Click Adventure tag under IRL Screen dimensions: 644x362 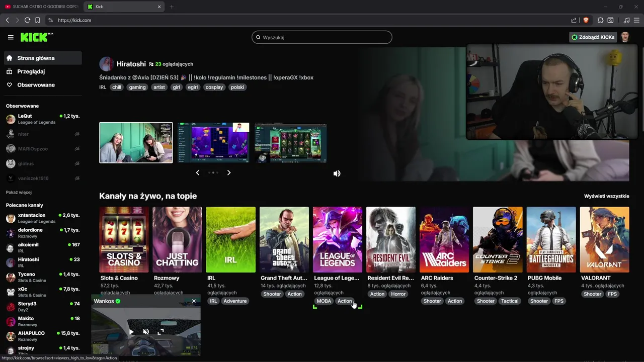235,301
